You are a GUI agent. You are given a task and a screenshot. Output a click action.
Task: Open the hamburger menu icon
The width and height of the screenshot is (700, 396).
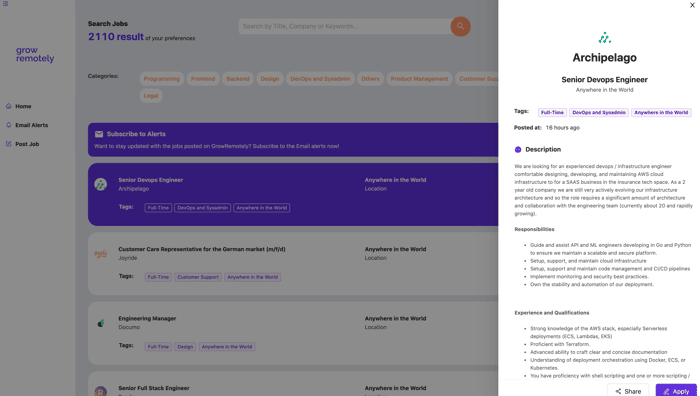click(5, 3)
